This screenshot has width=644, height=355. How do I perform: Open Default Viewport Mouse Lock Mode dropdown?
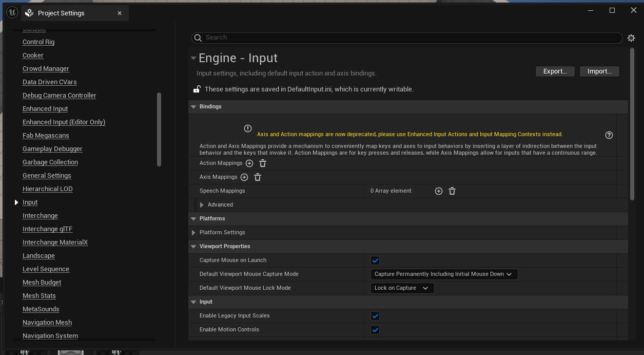pyautogui.click(x=402, y=288)
